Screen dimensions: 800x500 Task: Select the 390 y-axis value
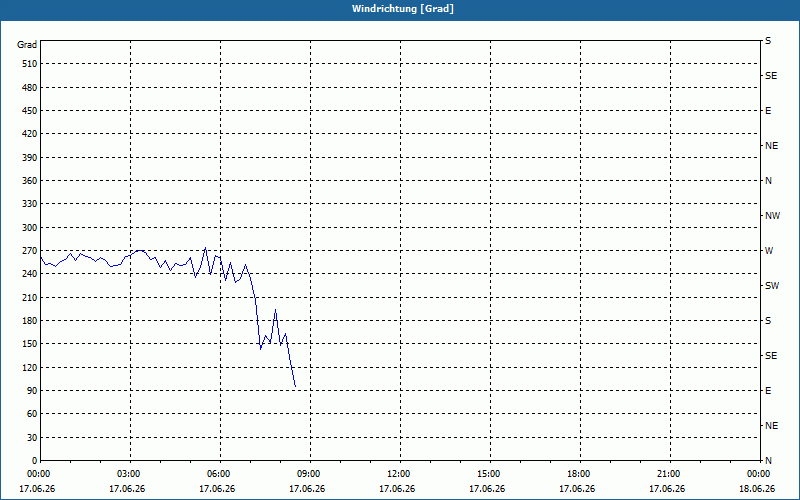pos(30,157)
